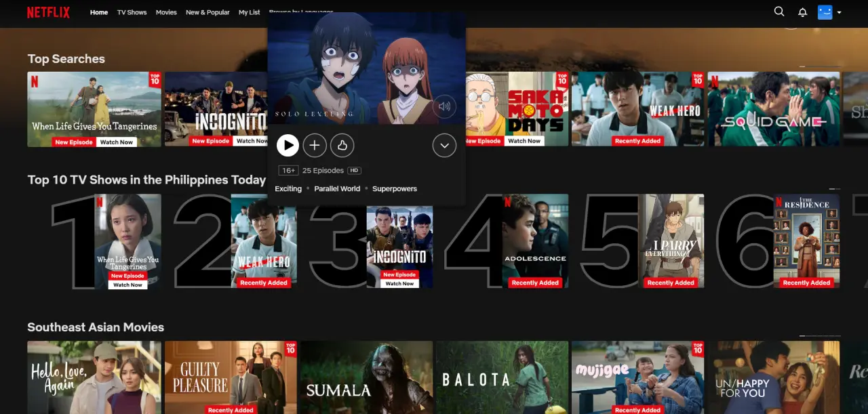868x414 pixels.
Task: Open When Life Gives You Tangerines in Top Searches
Action: coord(94,109)
